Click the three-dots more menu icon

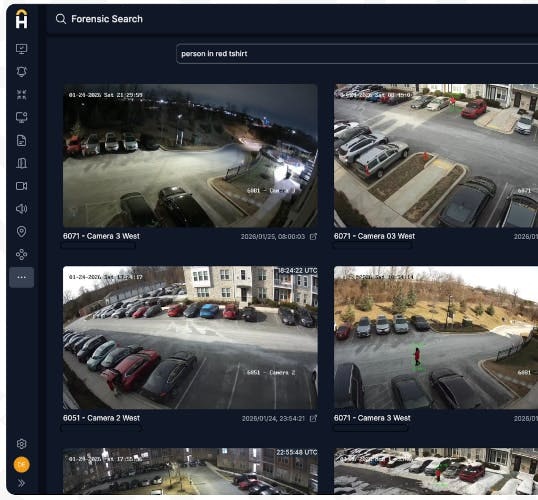22,277
